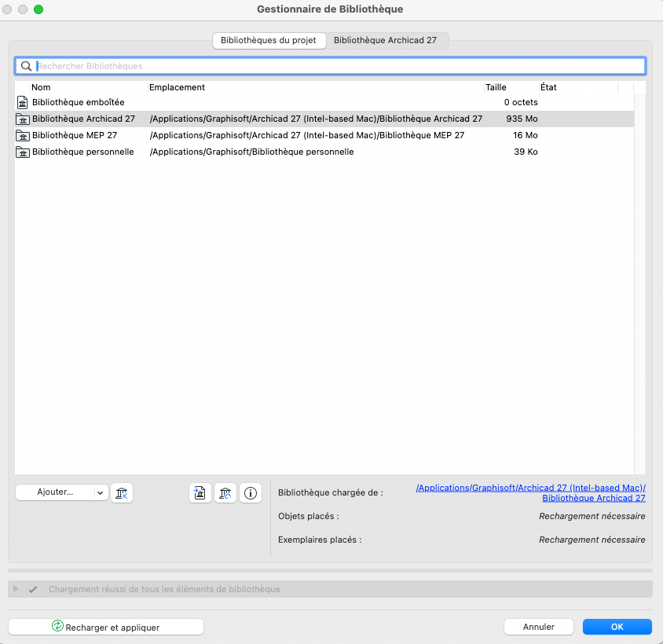
Task: Sort by the État column header
Action: (x=548, y=87)
